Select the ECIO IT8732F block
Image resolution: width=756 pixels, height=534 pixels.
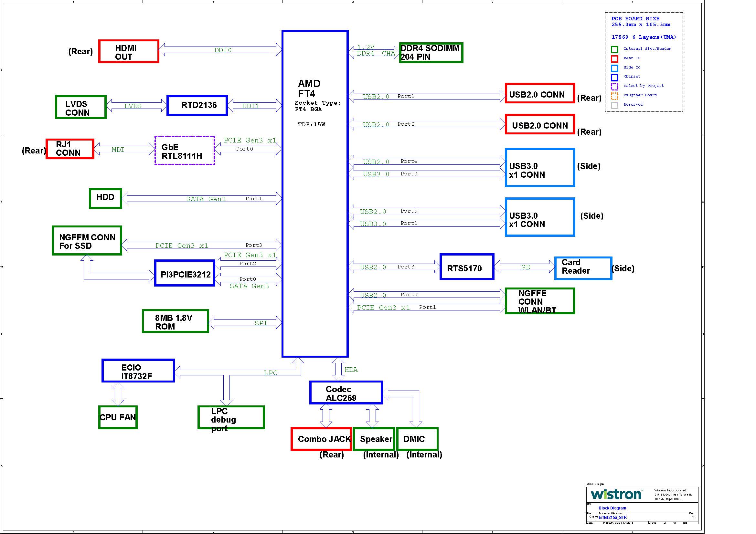(138, 371)
